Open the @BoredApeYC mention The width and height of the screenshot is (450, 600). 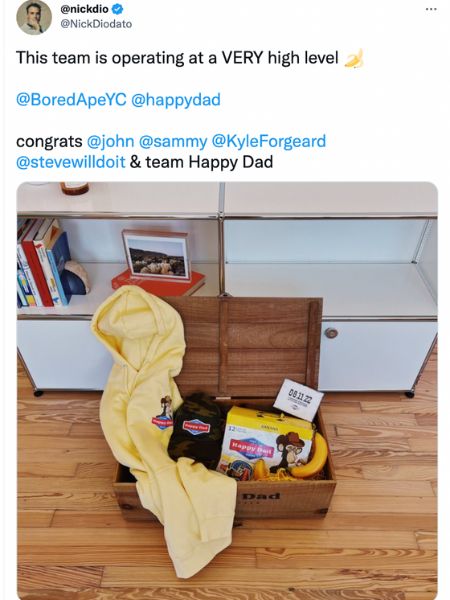[x=71, y=99]
